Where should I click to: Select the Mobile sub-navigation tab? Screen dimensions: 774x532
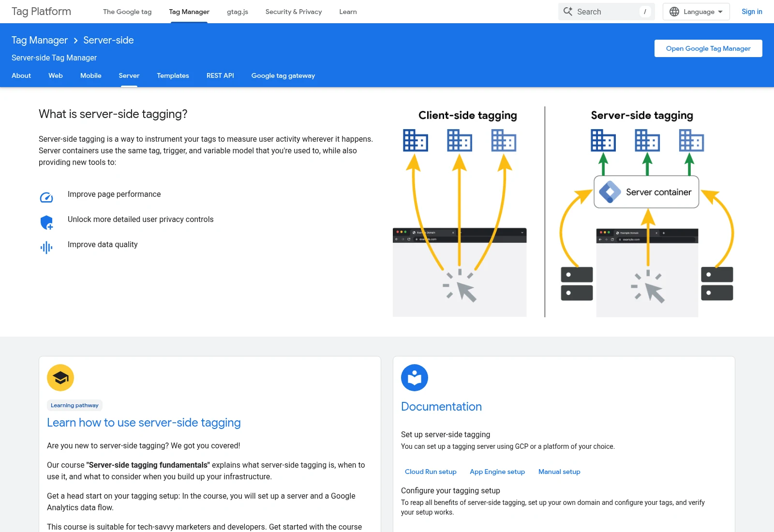(x=91, y=75)
